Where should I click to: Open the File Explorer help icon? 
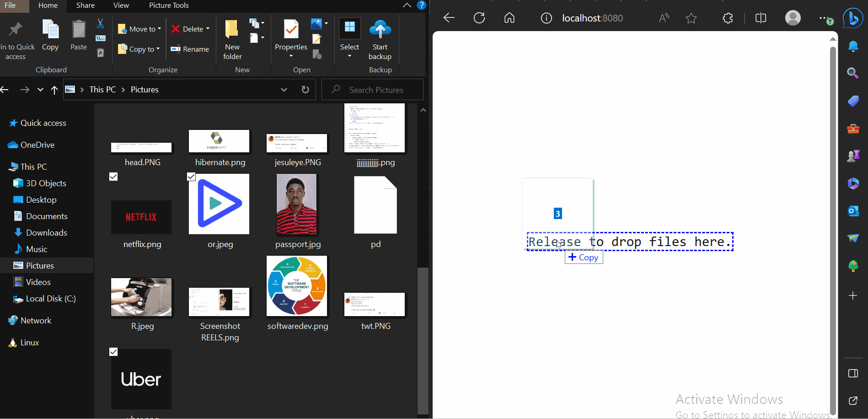(x=422, y=5)
